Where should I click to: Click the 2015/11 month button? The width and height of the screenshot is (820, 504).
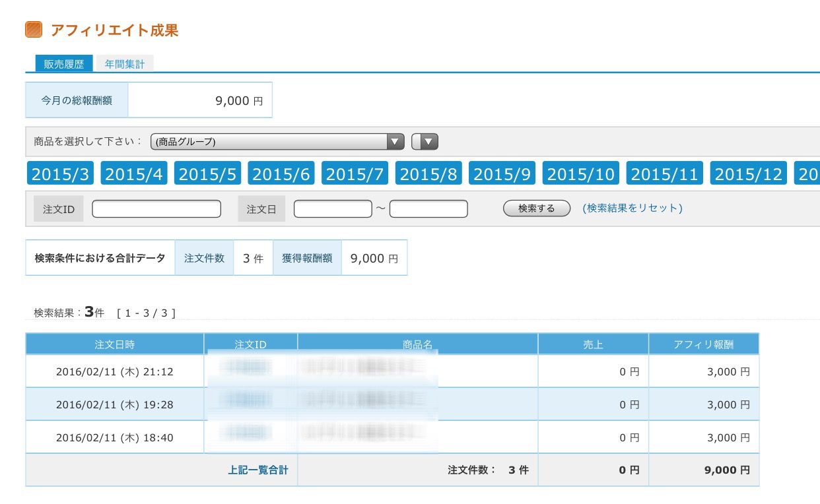(664, 174)
